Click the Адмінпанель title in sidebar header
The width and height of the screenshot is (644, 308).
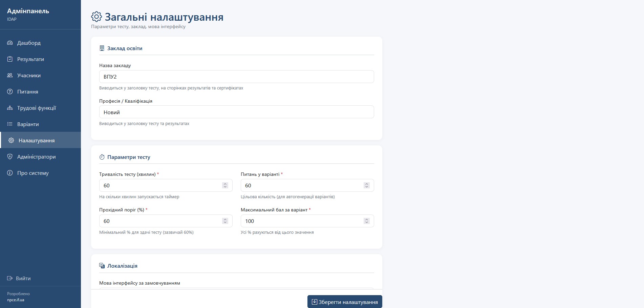click(28, 11)
